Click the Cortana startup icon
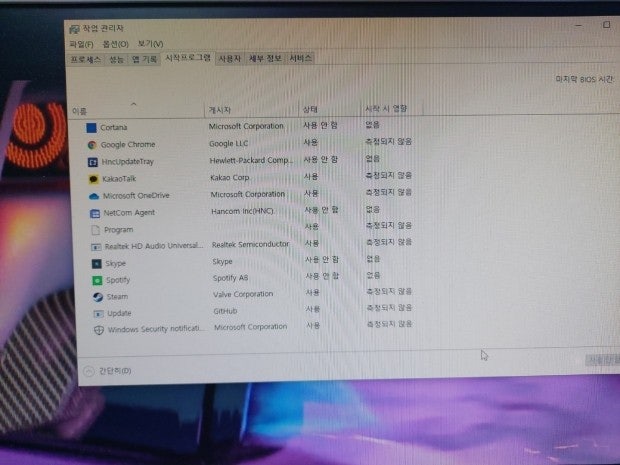 click(x=91, y=128)
